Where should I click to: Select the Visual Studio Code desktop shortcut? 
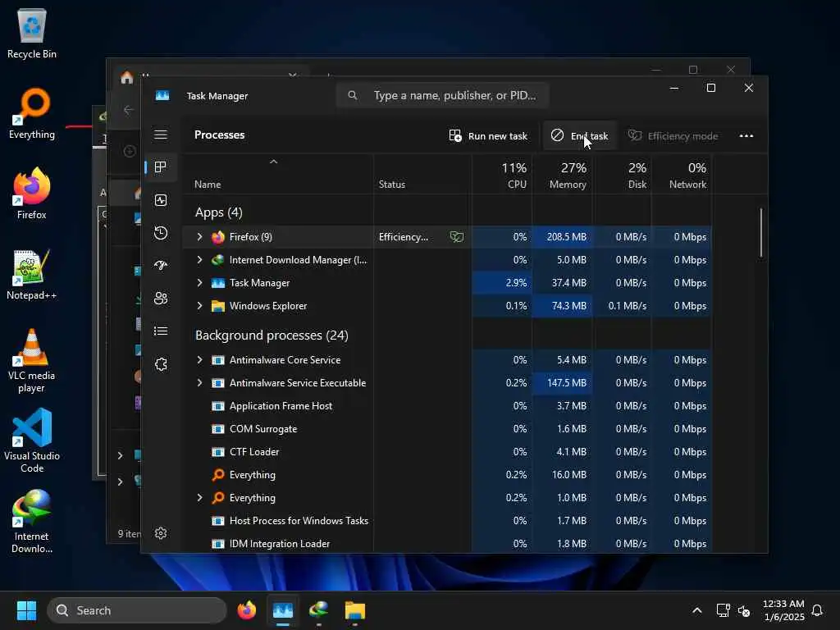tap(32, 441)
